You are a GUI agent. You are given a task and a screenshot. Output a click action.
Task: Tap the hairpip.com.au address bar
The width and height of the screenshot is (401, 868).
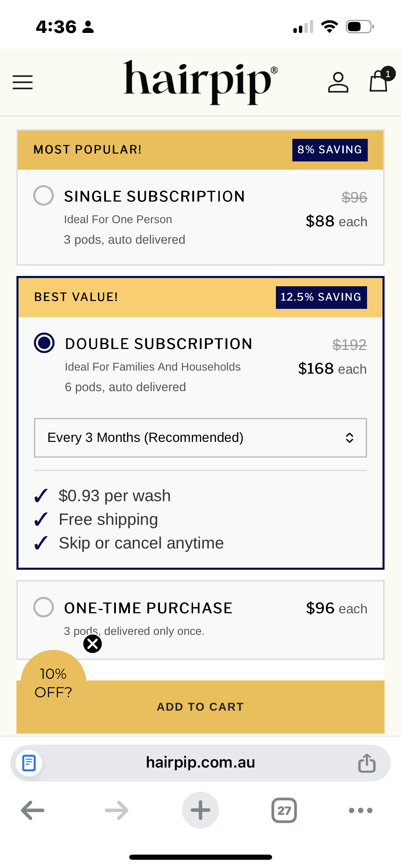click(200, 763)
